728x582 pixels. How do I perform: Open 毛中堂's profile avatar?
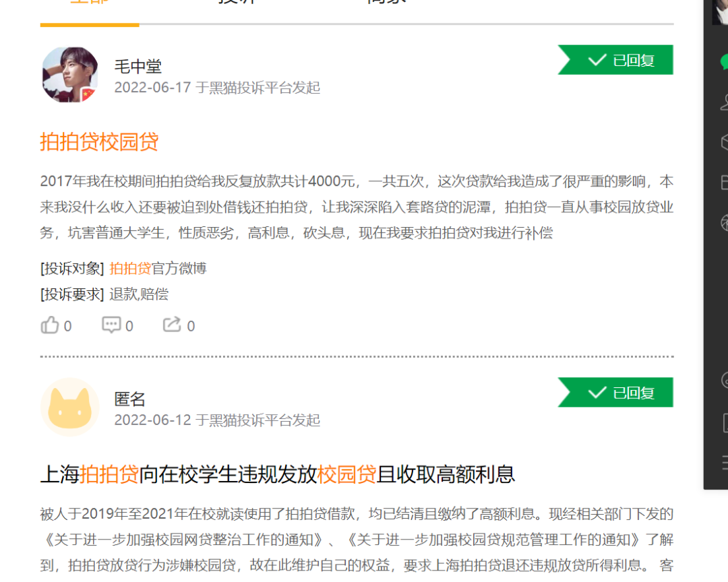click(70, 74)
